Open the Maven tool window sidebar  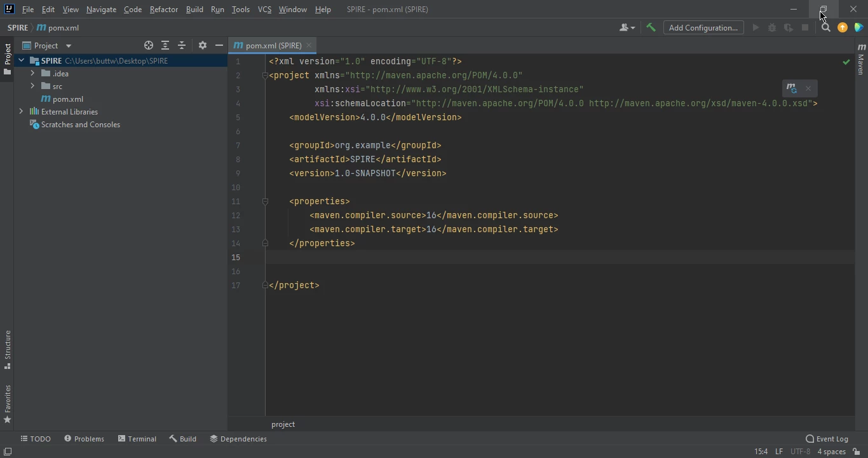point(861,60)
